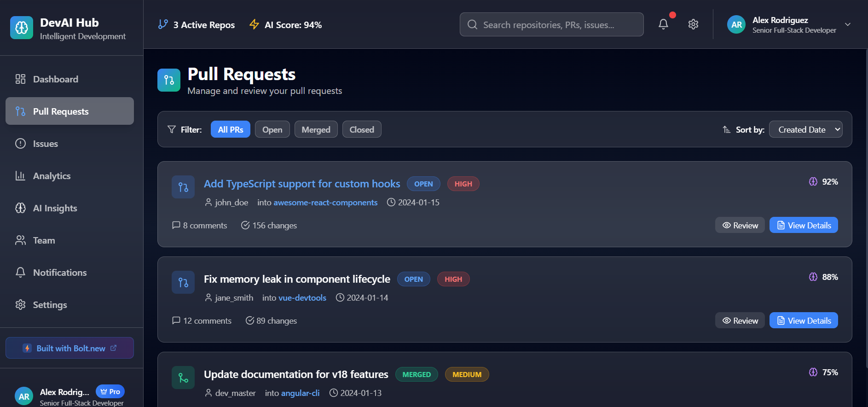Open the vue-devtools repo link
This screenshot has height=407, width=868.
click(x=302, y=298)
